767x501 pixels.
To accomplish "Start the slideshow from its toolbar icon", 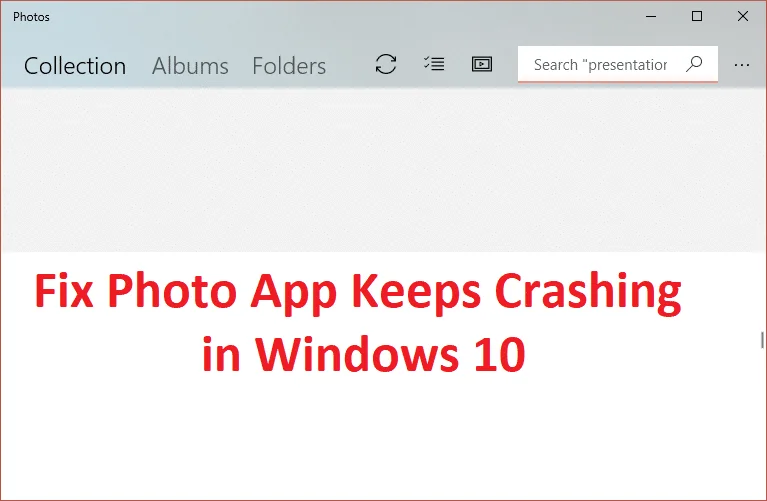I will click(482, 64).
